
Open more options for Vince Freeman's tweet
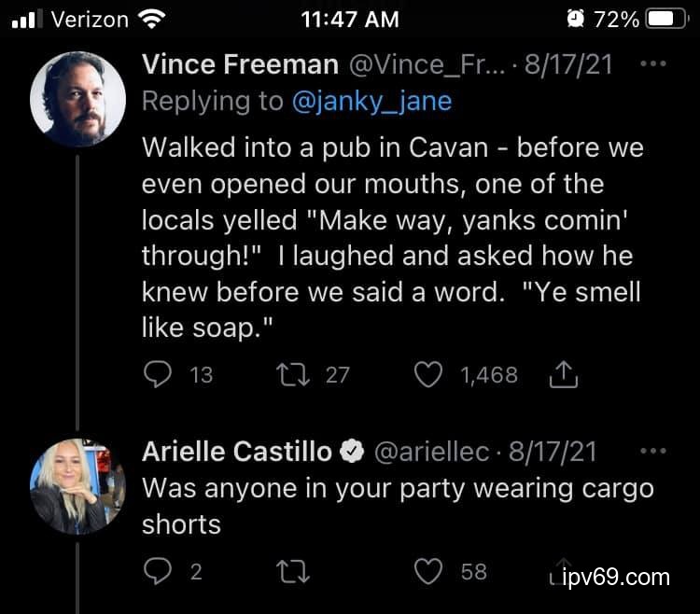pos(651,65)
